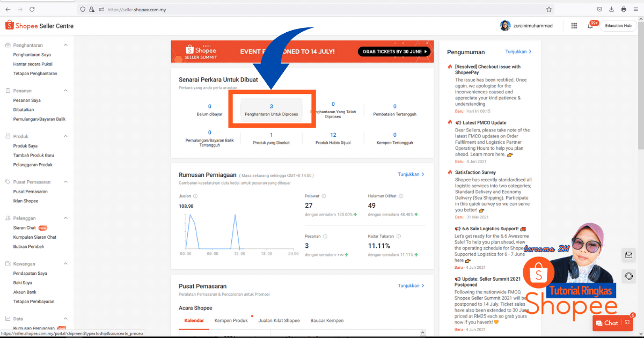Click the info icon beside Pesanan metric
This screenshot has height=338, width=644.
click(x=326, y=236)
